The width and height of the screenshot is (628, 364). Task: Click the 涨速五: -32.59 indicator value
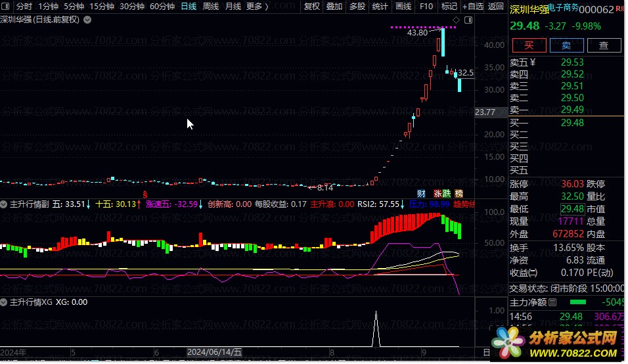(174, 204)
